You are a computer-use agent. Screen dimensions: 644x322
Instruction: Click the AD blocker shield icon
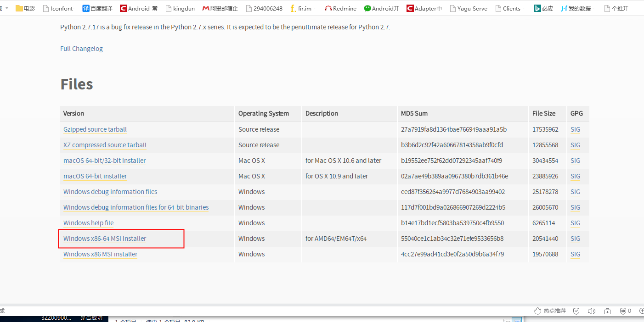(623, 311)
